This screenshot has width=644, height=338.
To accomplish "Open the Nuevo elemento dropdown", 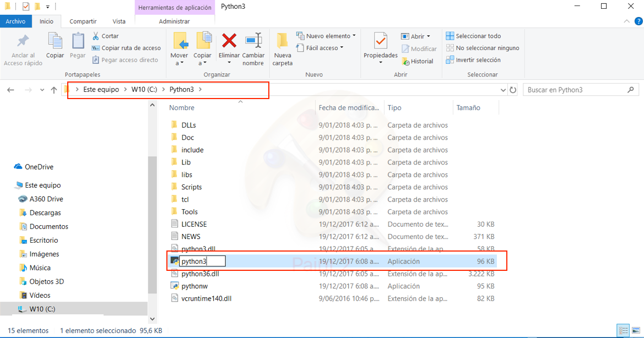I will tap(326, 36).
